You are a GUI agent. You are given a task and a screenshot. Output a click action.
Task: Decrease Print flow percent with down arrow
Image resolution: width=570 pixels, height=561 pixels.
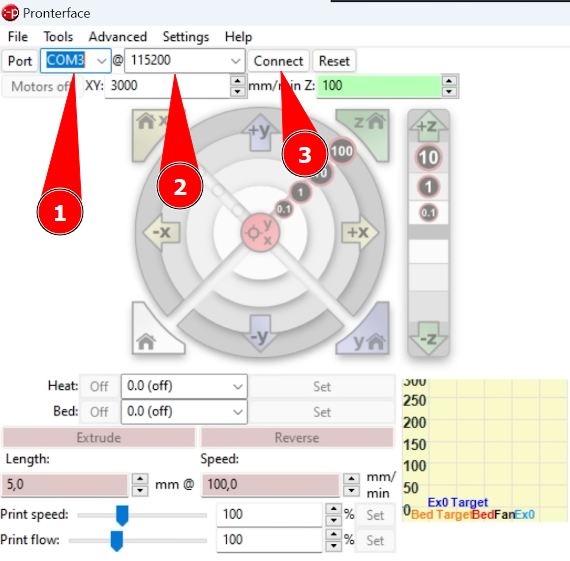point(334,546)
